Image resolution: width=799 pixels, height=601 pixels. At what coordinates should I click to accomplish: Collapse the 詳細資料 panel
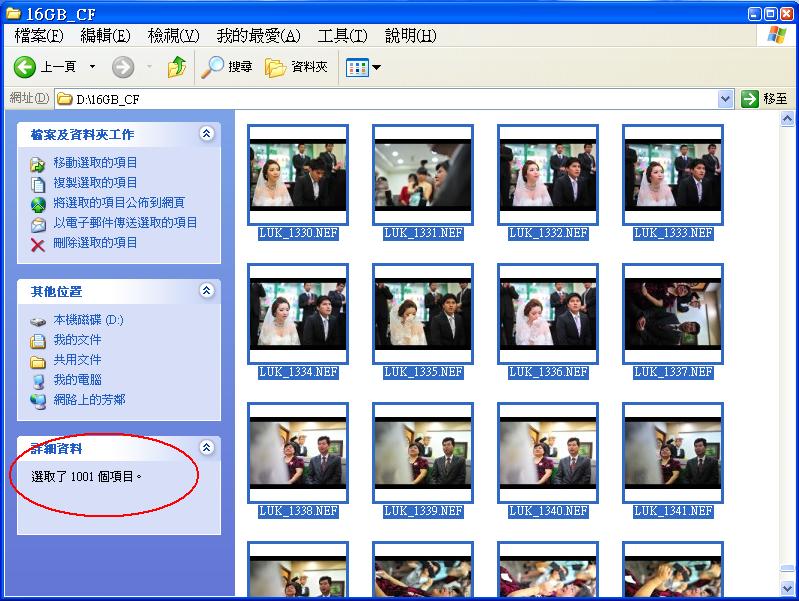[x=206, y=448]
